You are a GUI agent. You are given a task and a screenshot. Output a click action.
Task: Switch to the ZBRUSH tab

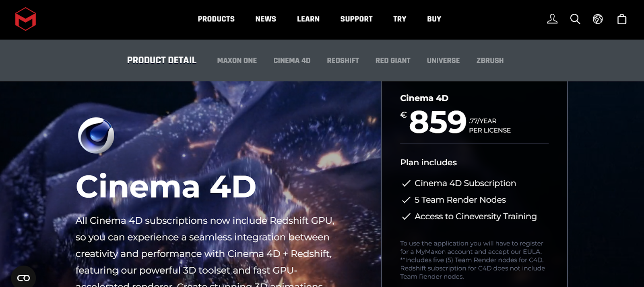tap(490, 60)
